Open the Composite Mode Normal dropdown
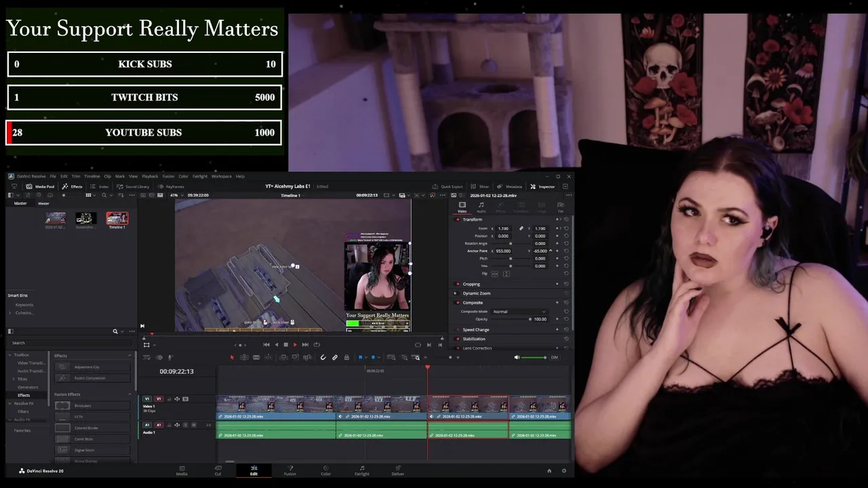The width and height of the screenshot is (868, 488). pos(519,312)
